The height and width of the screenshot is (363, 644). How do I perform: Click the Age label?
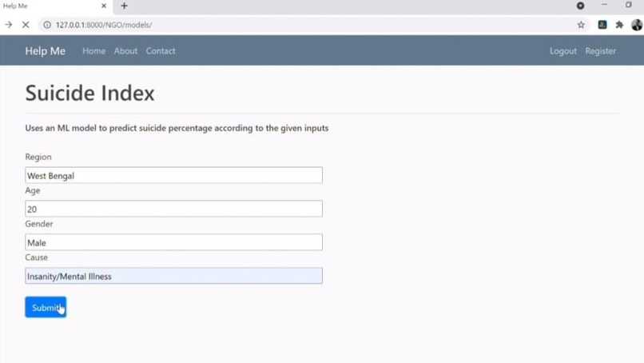coord(33,191)
